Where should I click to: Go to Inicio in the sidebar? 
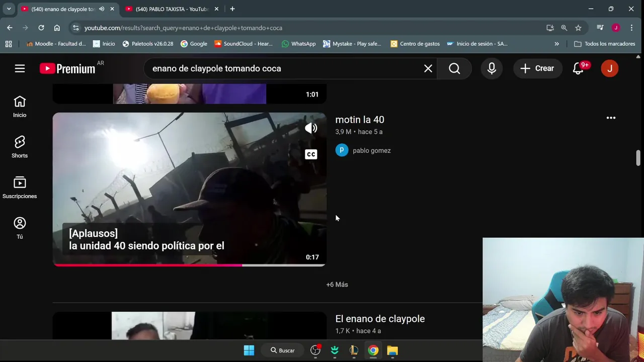point(20,107)
